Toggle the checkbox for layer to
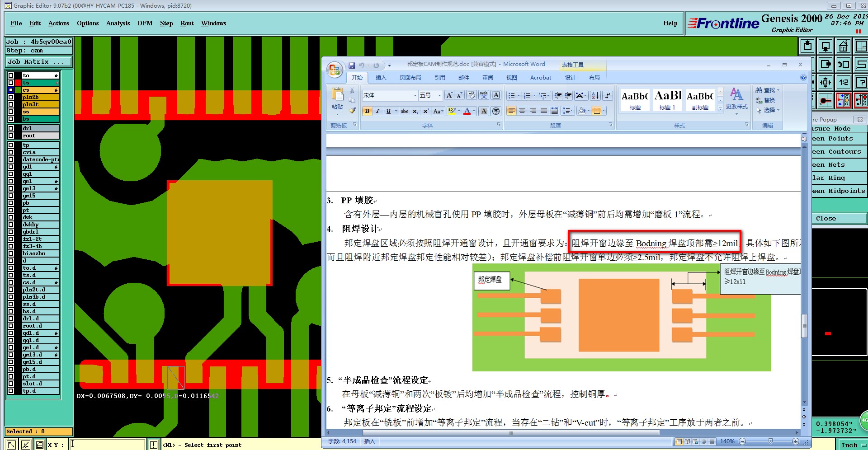 pyautogui.click(x=11, y=75)
